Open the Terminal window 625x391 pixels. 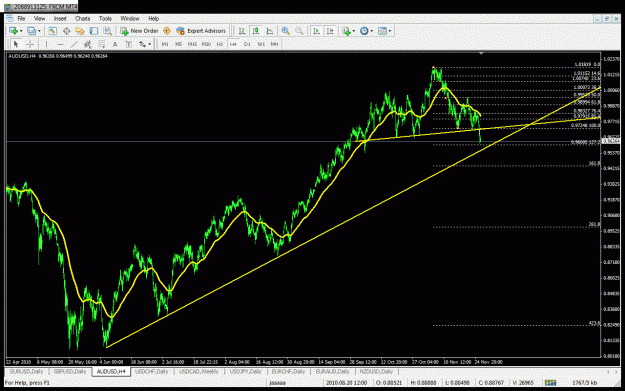click(x=94, y=31)
